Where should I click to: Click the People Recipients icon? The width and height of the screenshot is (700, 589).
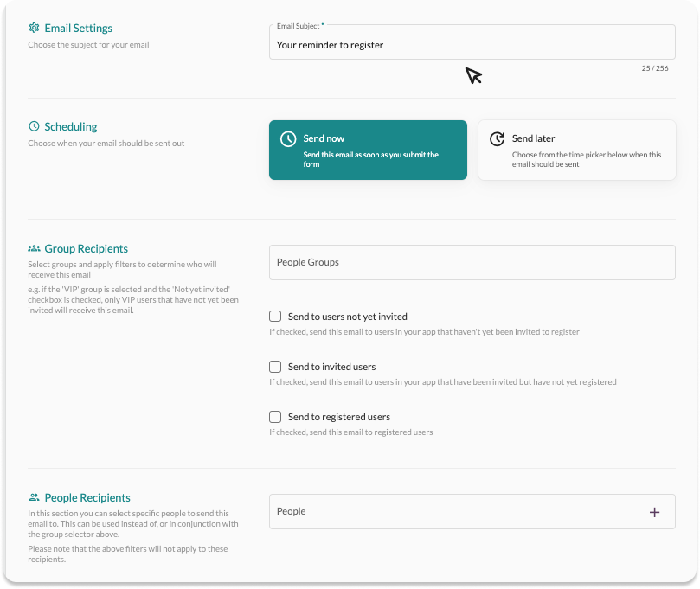[x=34, y=498]
